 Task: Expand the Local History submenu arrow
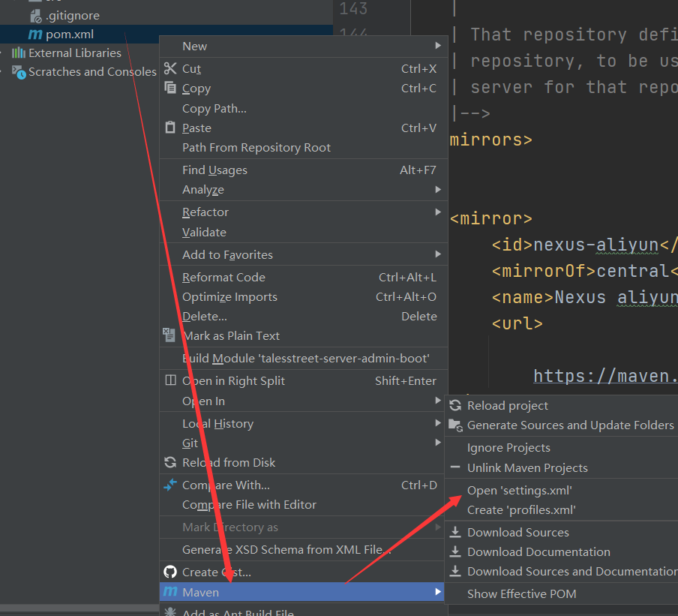pyautogui.click(x=438, y=422)
